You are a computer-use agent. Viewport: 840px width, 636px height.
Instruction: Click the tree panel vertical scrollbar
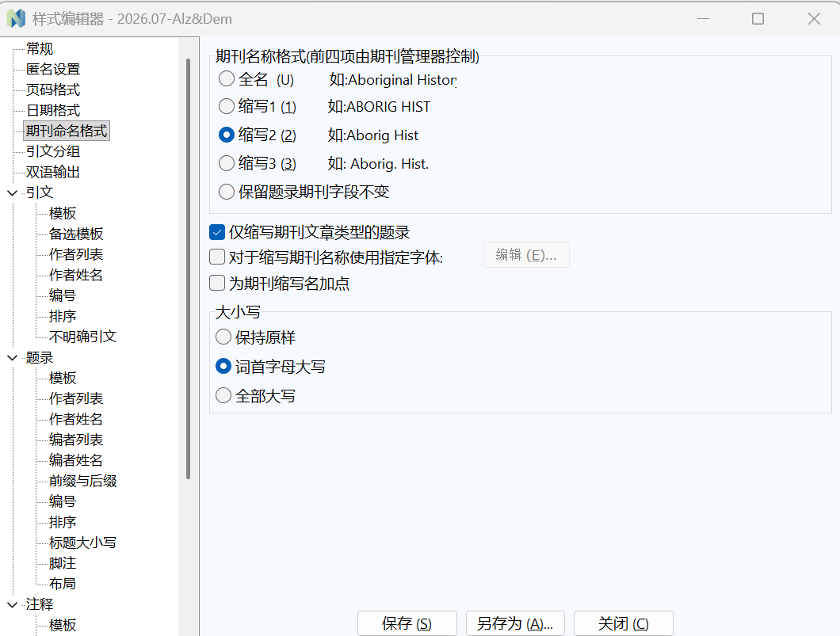pyautogui.click(x=188, y=268)
